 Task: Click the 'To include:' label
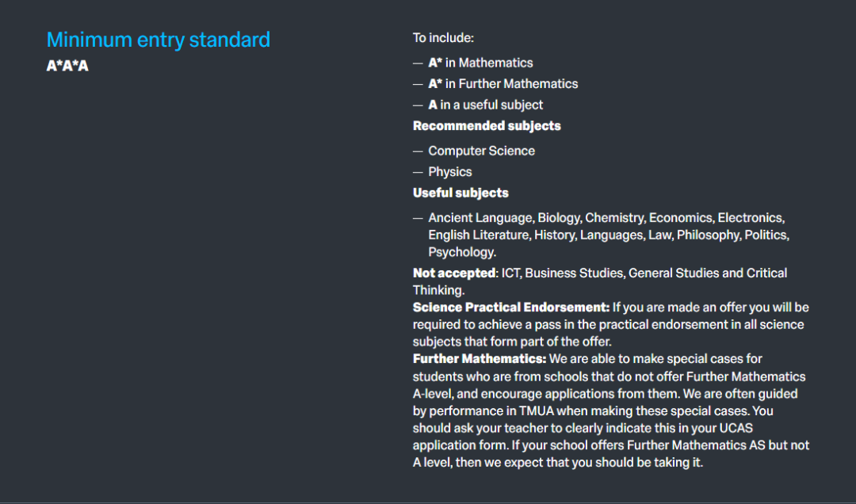443,38
